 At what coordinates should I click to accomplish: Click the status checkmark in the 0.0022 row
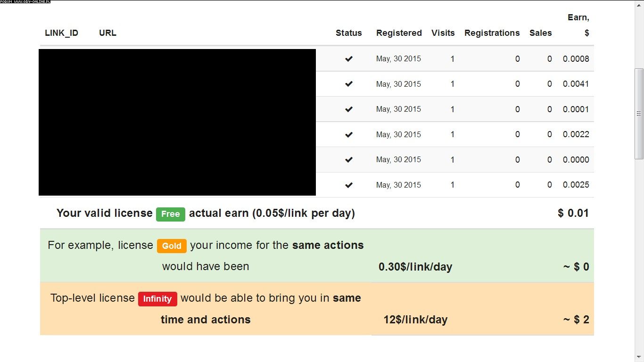coord(349,134)
